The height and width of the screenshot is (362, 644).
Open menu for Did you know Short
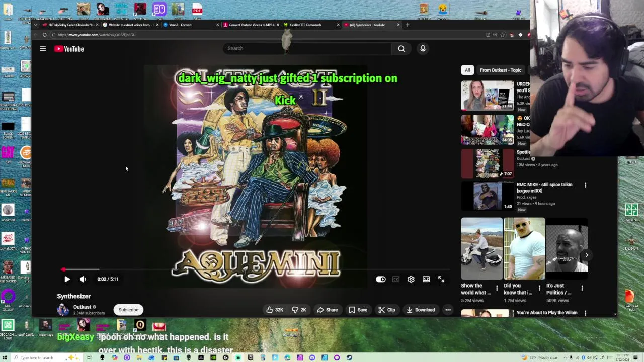(539, 288)
